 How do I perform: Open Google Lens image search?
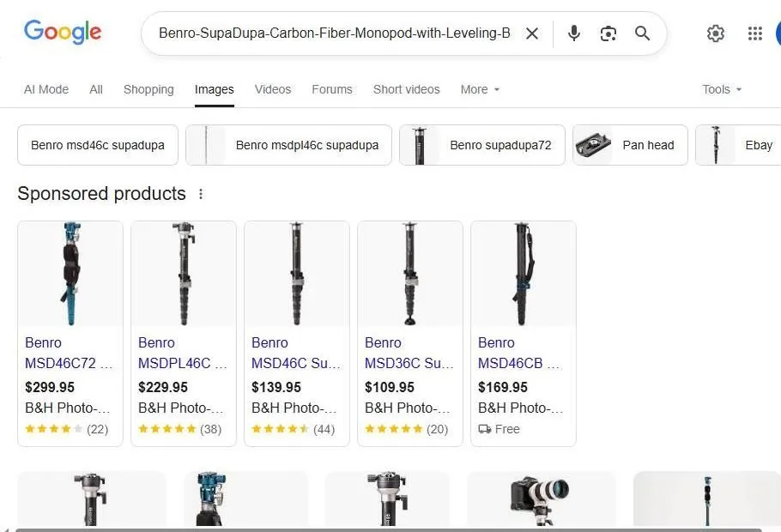pyautogui.click(x=608, y=33)
